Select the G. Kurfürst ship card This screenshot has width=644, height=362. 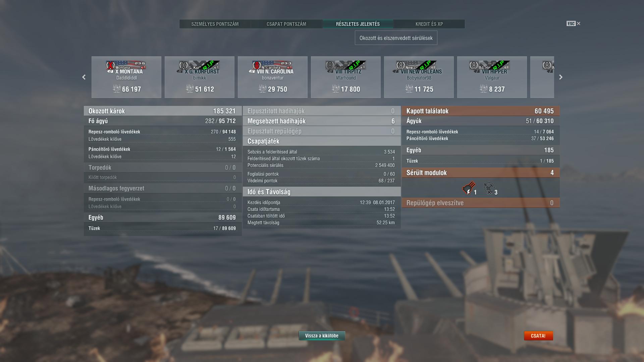[200, 77]
